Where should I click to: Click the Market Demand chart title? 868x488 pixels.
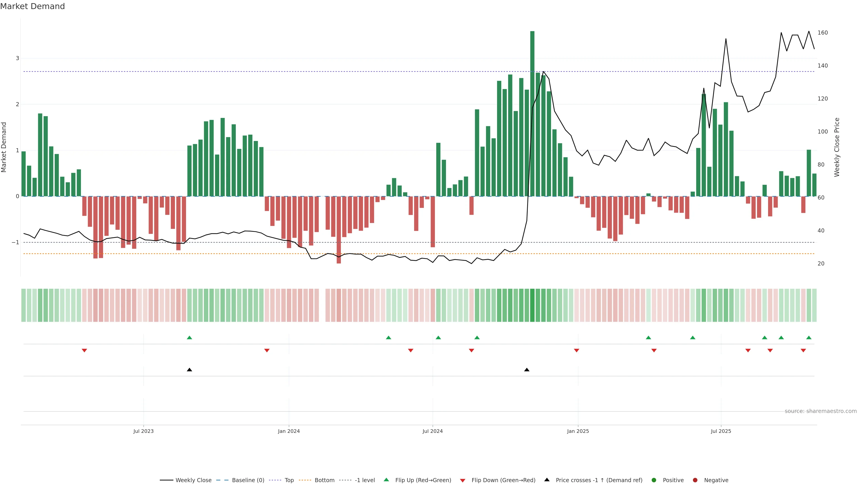[32, 6]
